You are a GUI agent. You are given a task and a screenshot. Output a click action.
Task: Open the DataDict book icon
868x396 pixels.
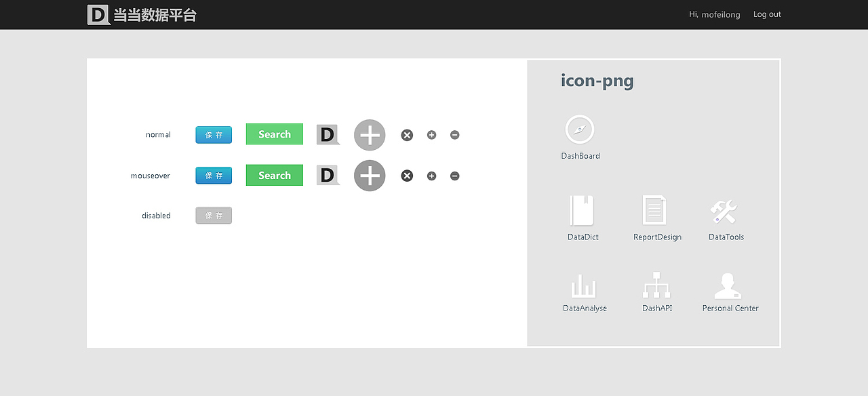(x=582, y=210)
